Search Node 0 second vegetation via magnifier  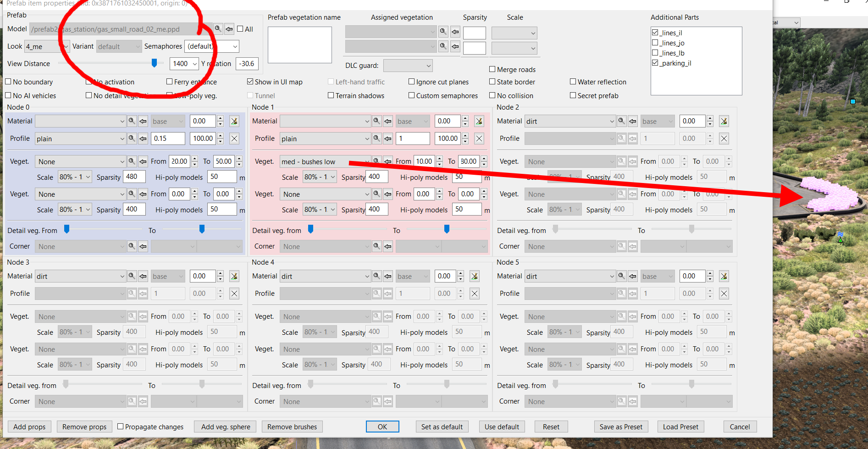coord(132,194)
